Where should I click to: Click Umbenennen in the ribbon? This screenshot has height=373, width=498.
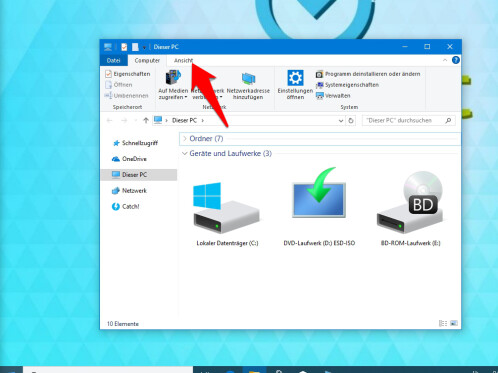pos(127,96)
